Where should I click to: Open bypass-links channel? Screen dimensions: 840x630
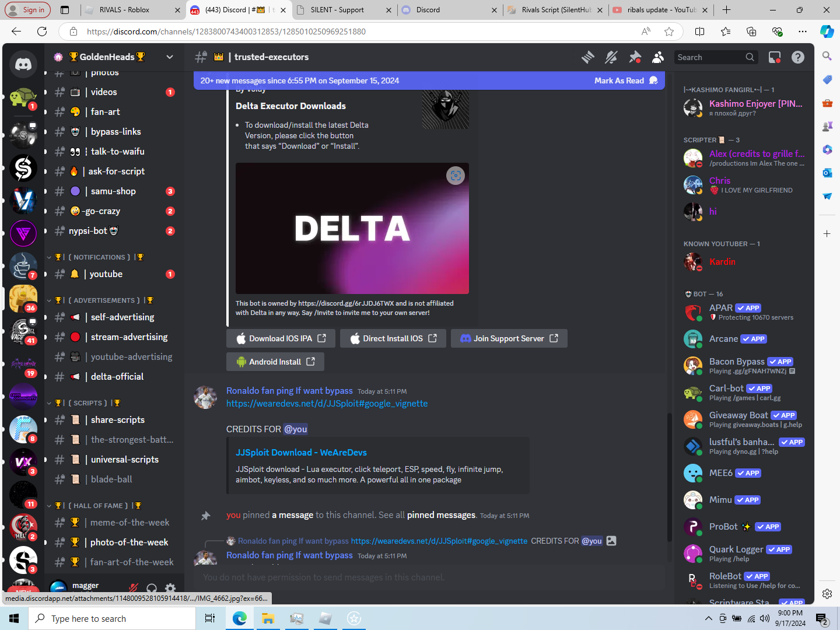tap(114, 132)
